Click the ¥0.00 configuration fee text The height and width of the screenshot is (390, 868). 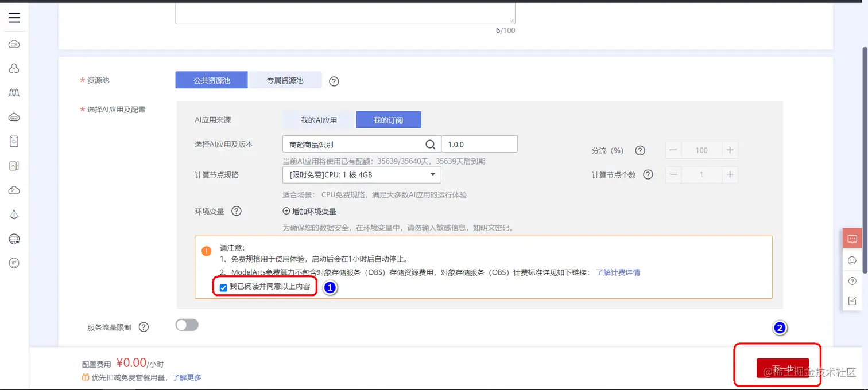click(x=131, y=362)
